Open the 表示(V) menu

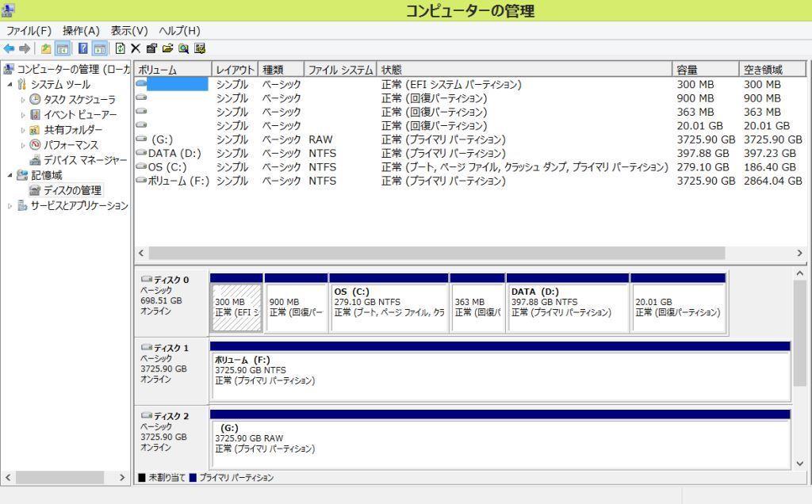[129, 30]
